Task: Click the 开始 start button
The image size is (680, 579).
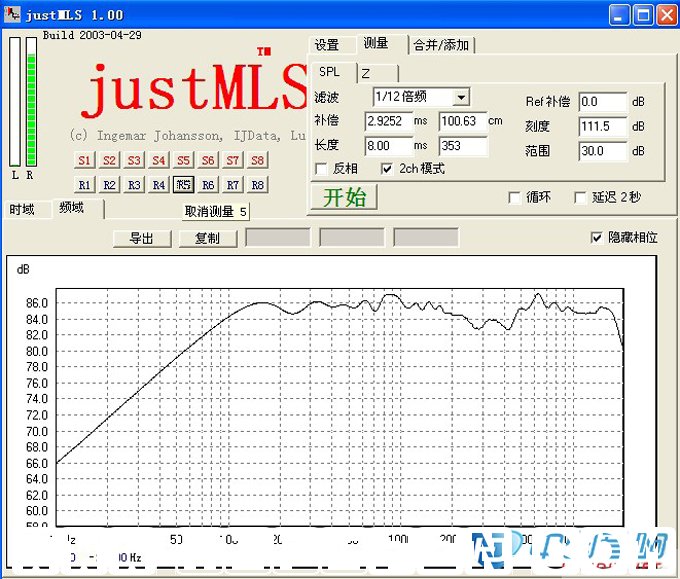Action: pos(344,197)
